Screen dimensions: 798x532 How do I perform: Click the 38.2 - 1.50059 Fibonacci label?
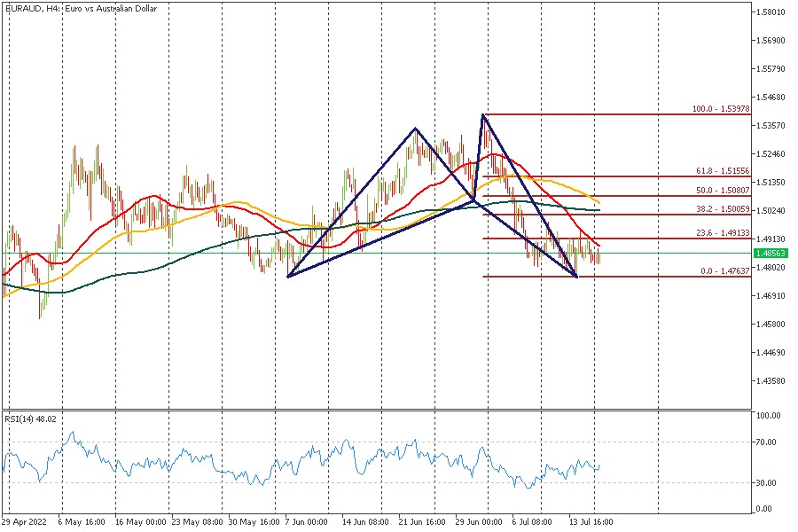pyautogui.click(x=721, y=209)
